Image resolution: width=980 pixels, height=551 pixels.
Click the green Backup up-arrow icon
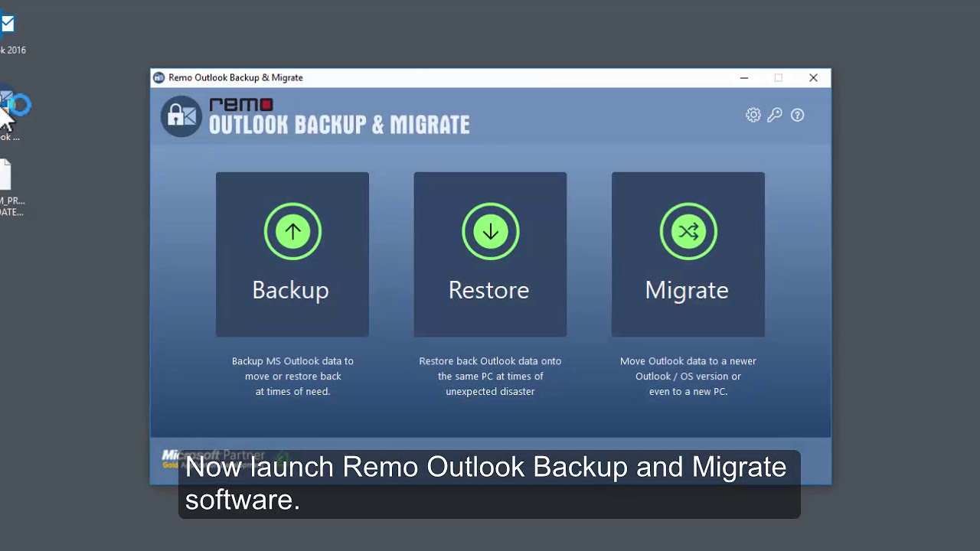pyautogui.click(x=292, y=231)
